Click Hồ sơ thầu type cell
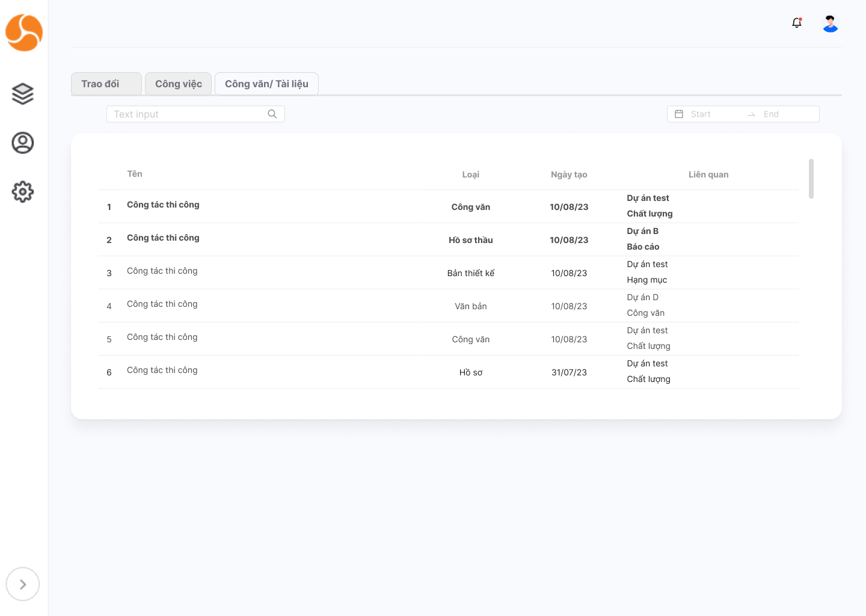Screen dimensions: 866x616 tap(471, 240)
